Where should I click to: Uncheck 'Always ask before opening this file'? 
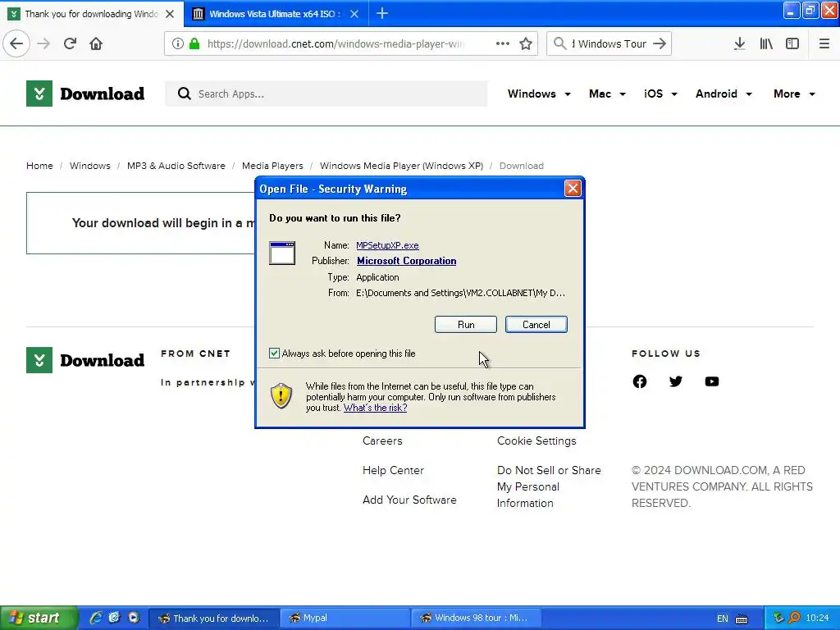point(274,353)
